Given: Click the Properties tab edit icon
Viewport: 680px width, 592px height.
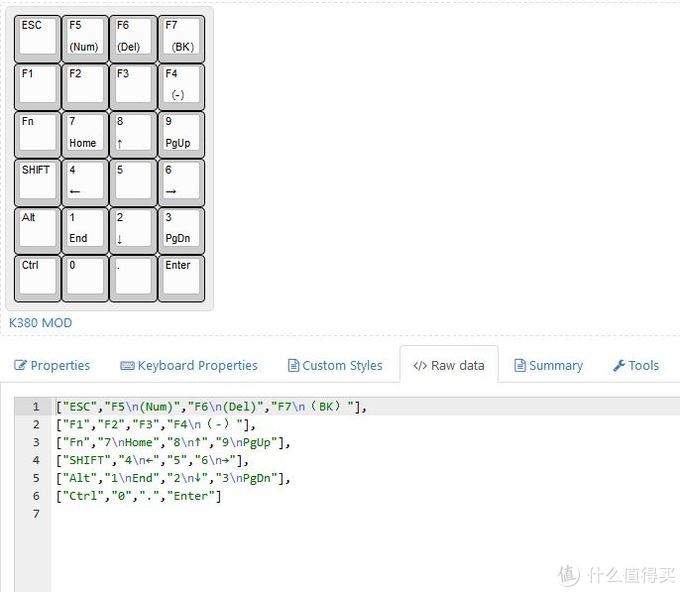Looking at the screenshot, I should pos(20,366).
